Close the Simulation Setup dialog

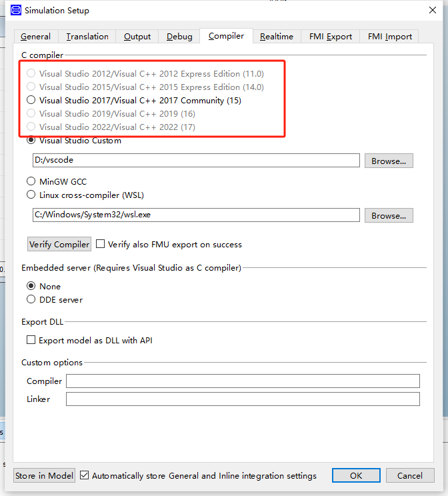[x=433, y=10]
